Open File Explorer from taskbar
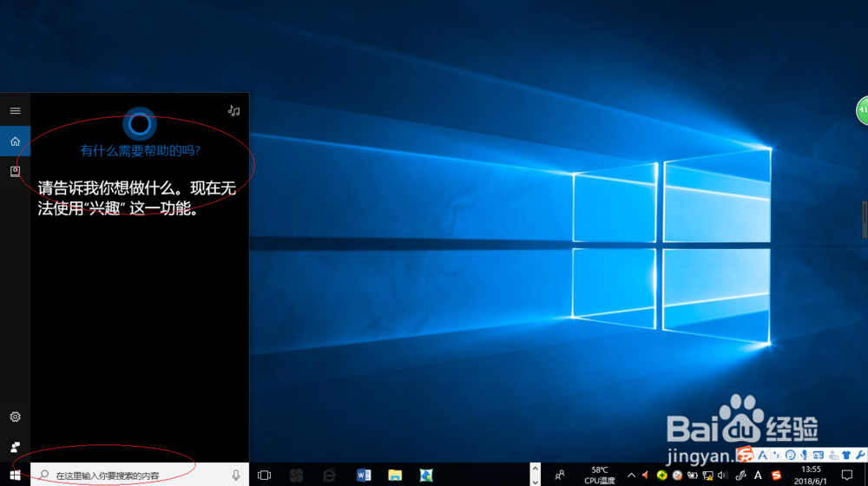Viewport: 868px width, 486px height. coord(395,475)
